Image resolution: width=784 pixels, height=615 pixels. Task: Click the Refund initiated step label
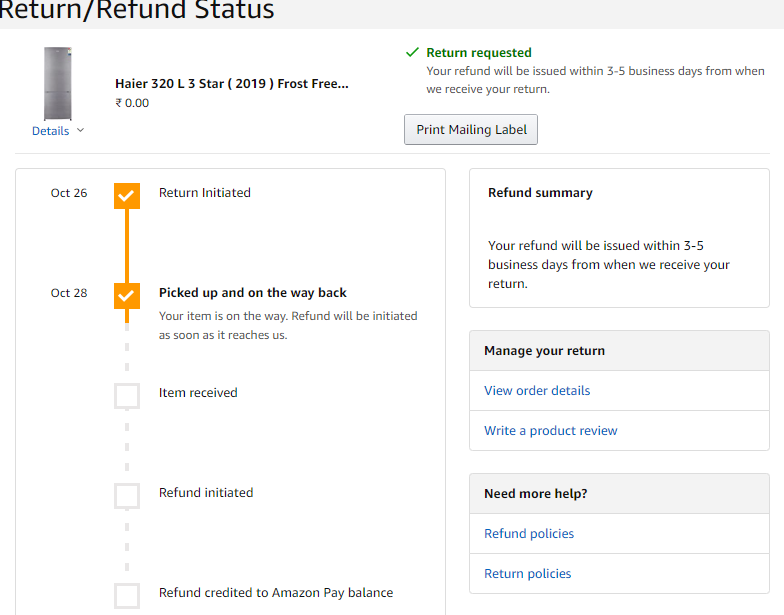pos(206,492)
